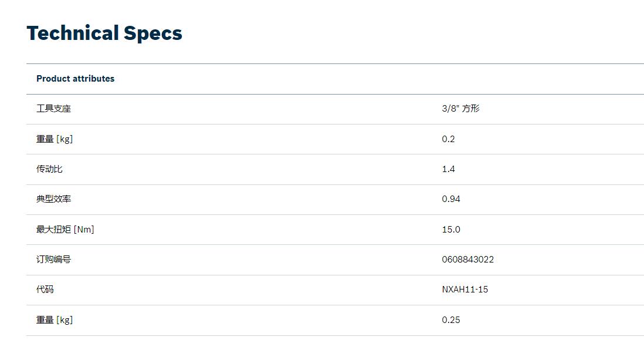Select the 0.2 weight value
The height and width of the screenshot is (350, 644).
tap(448, 139)
